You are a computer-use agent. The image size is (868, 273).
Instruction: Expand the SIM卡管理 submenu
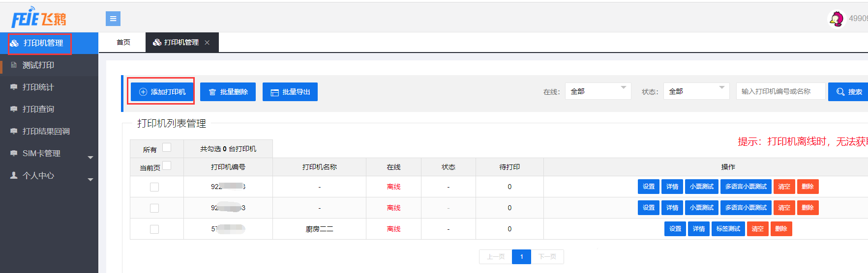pos(90,157)
